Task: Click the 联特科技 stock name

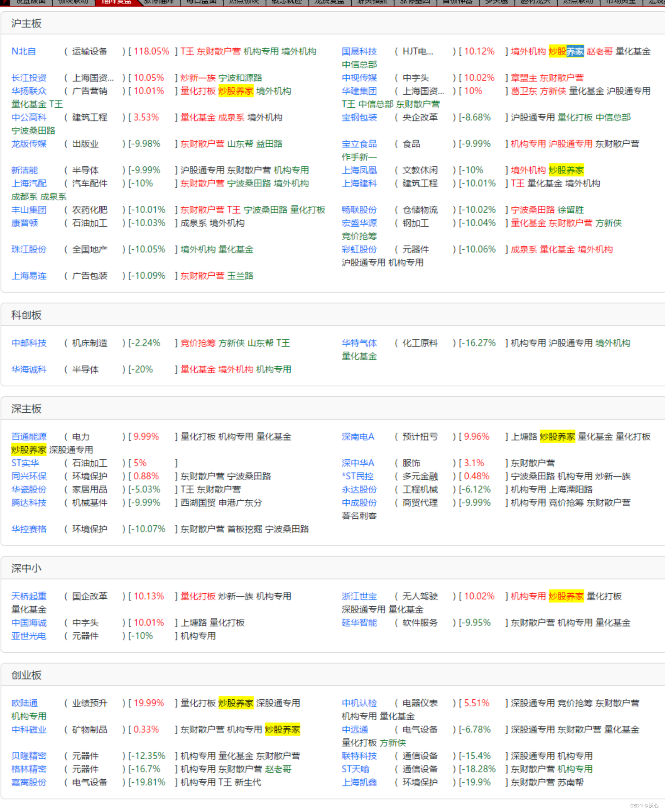Action: pyautogui.click(x=359, y=756)
